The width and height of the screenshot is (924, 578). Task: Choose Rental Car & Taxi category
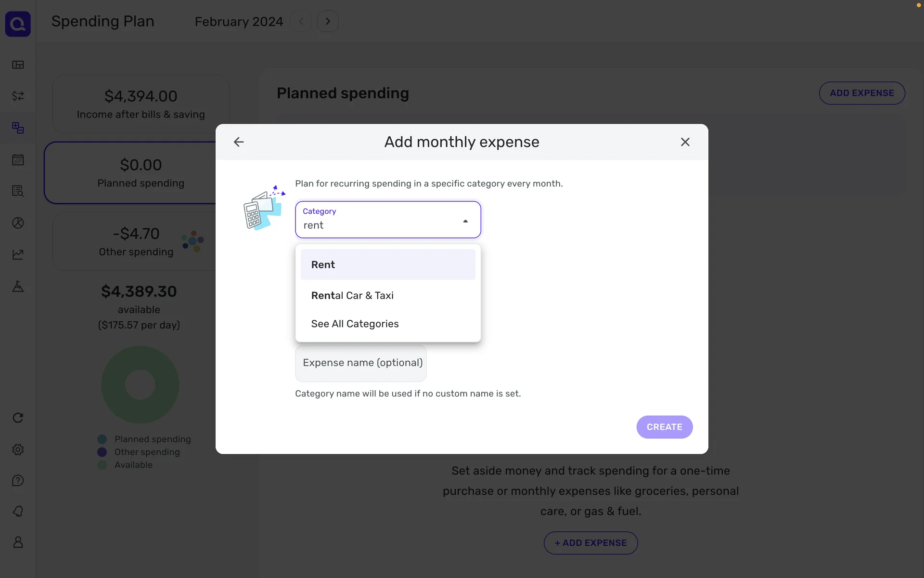pos(352,296)
